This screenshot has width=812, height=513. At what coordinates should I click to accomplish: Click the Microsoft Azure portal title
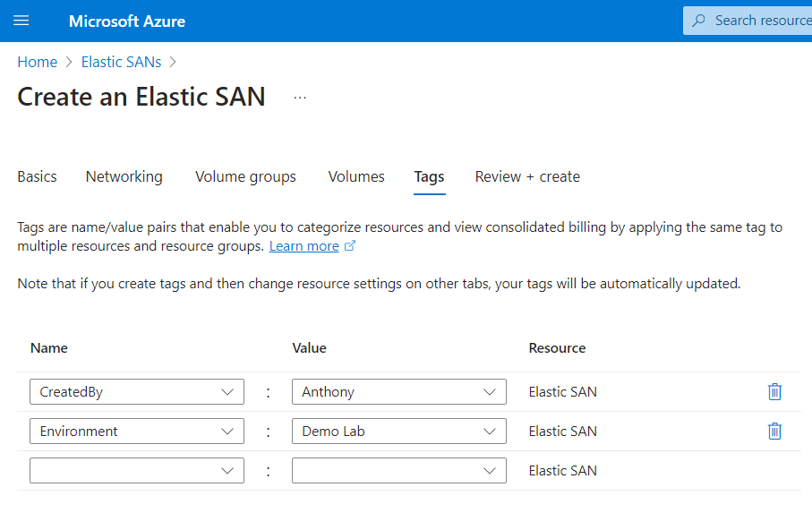pyautogui.click(x=127, y=21)
